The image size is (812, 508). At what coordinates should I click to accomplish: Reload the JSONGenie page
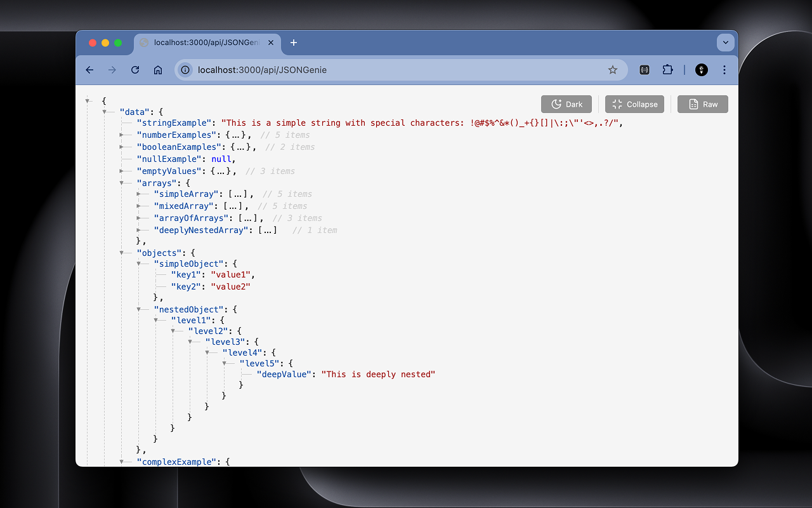click(x=134, y=70)
